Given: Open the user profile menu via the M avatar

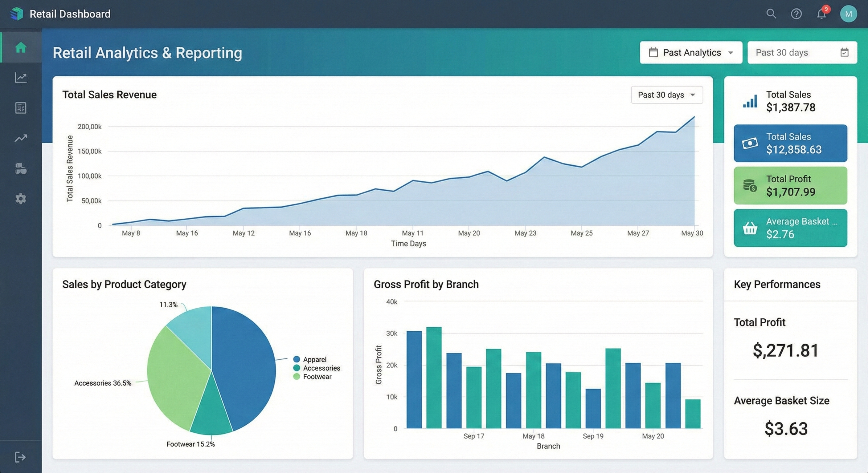Looking at the screenshot, I should point(849,14).
